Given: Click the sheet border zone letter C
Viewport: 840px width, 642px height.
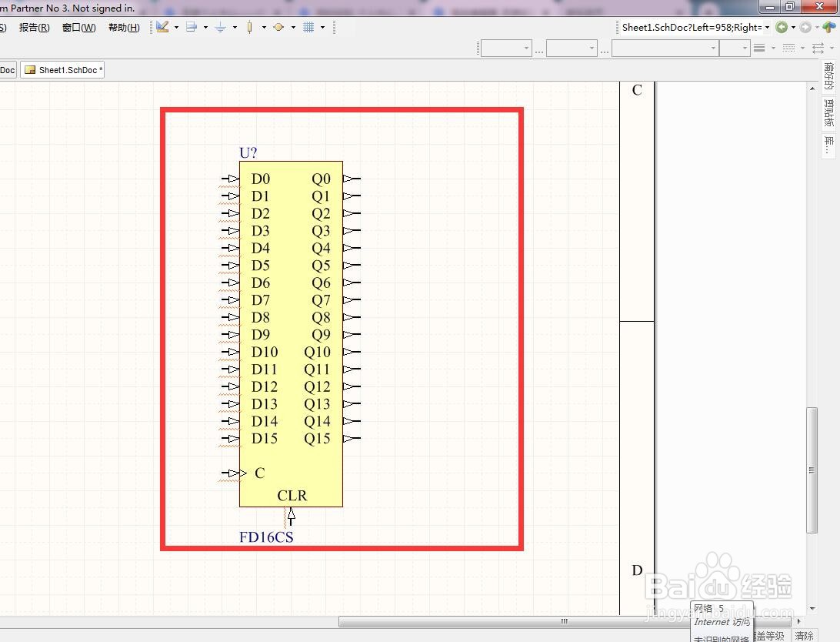Looking at the screenshot, I should (637, 90).
